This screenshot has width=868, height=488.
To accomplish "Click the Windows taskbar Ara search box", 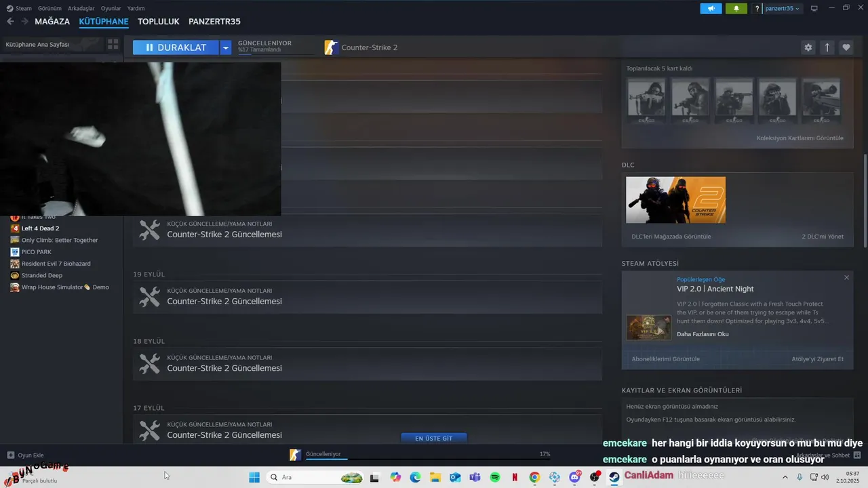I will (x=315, y=477).
